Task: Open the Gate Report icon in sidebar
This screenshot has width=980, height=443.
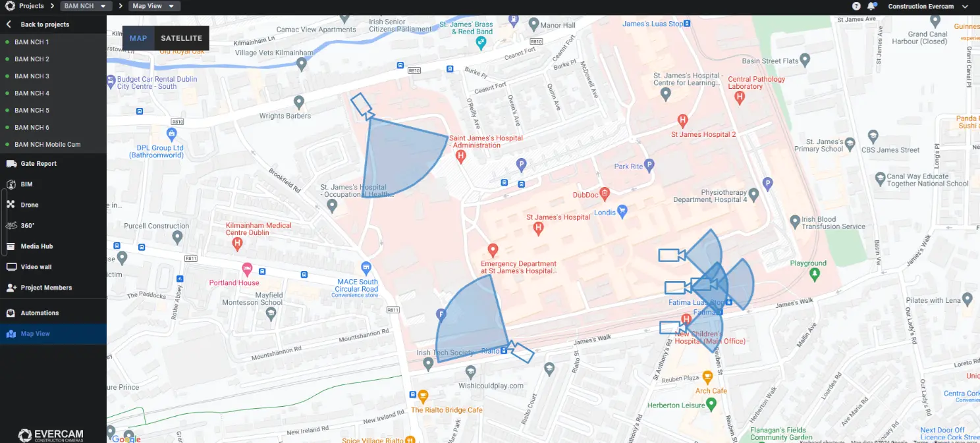Action: tap(11, 163)
